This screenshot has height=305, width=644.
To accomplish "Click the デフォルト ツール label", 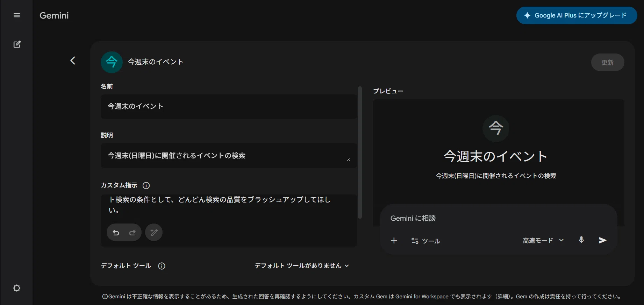I will pos(126,266).
